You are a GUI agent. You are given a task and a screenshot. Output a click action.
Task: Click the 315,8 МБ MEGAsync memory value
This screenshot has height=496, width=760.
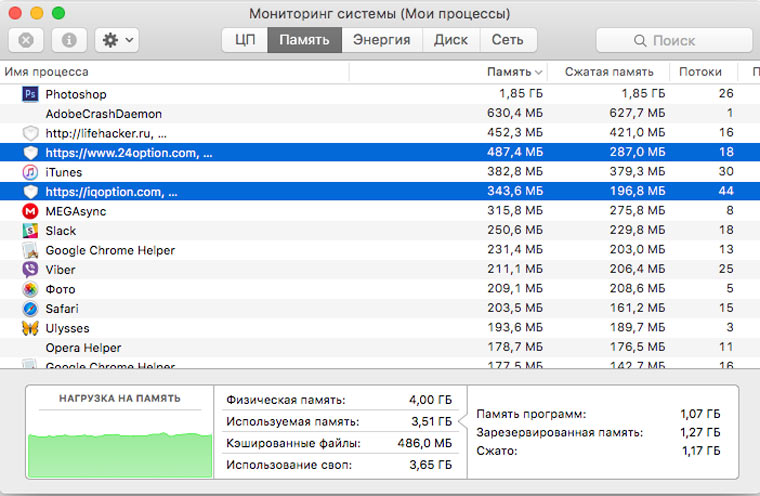(515, 210)
